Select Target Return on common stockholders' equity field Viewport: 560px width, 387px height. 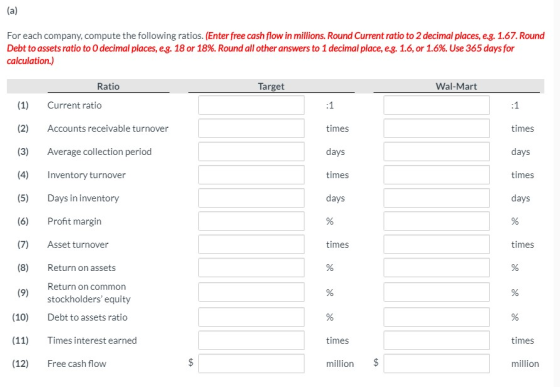(x=251, y=292)
